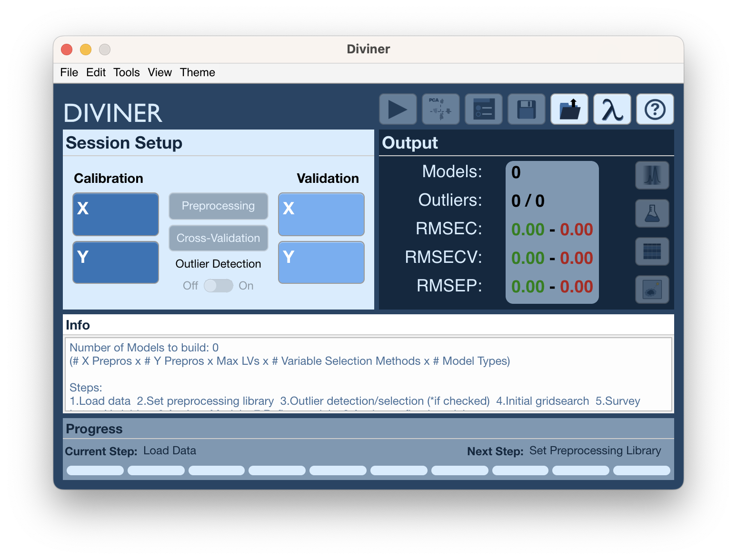
Task: Click the Calibration Y data box
Action: pos(116,262)
